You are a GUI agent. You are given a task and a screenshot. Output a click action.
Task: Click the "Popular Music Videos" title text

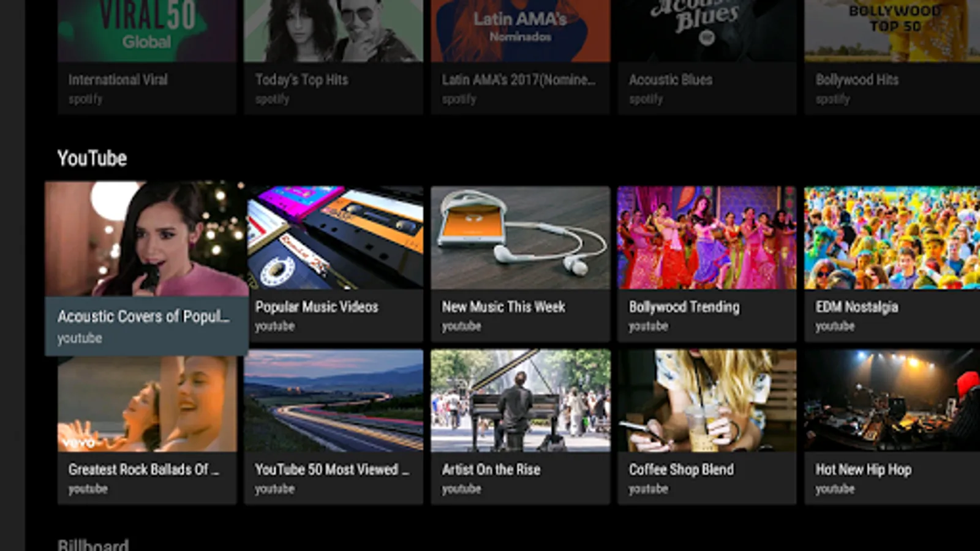tap(317, 307)
